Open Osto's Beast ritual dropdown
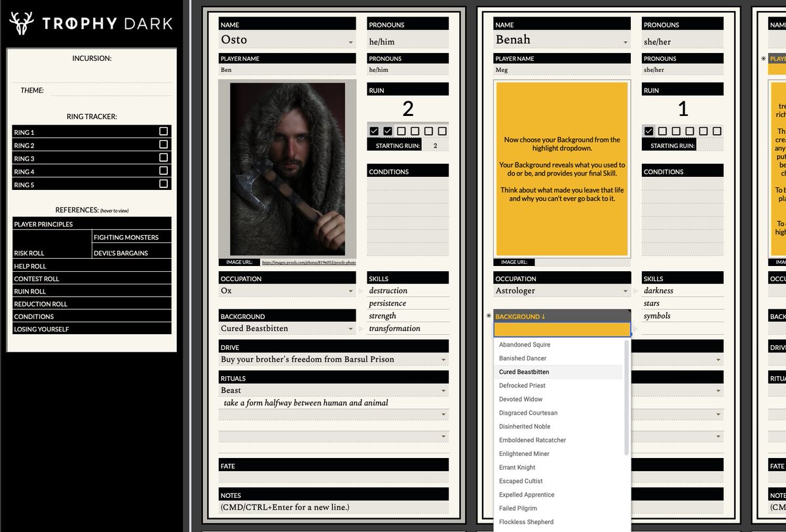786x532 pixels. [443, 390]
